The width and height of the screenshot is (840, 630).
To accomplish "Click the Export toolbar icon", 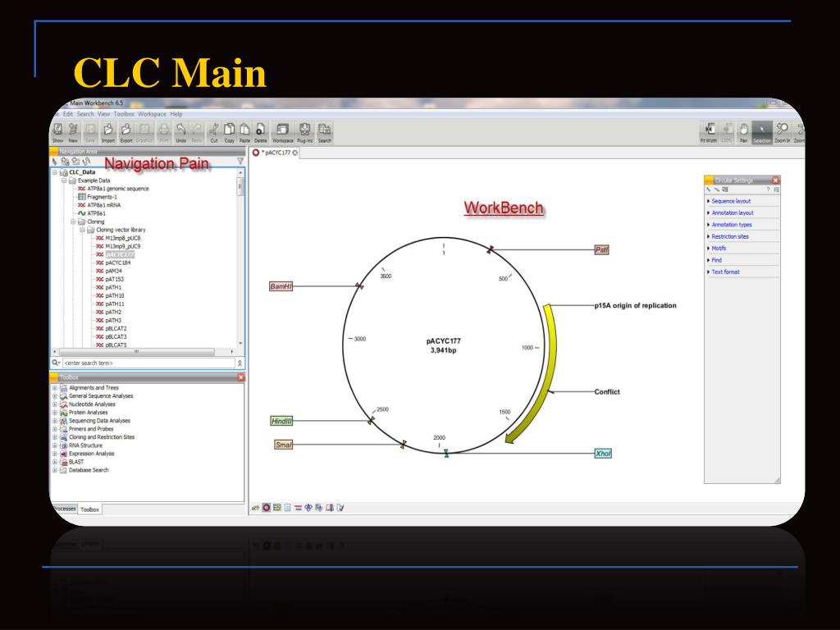I will tap(126, 132).
